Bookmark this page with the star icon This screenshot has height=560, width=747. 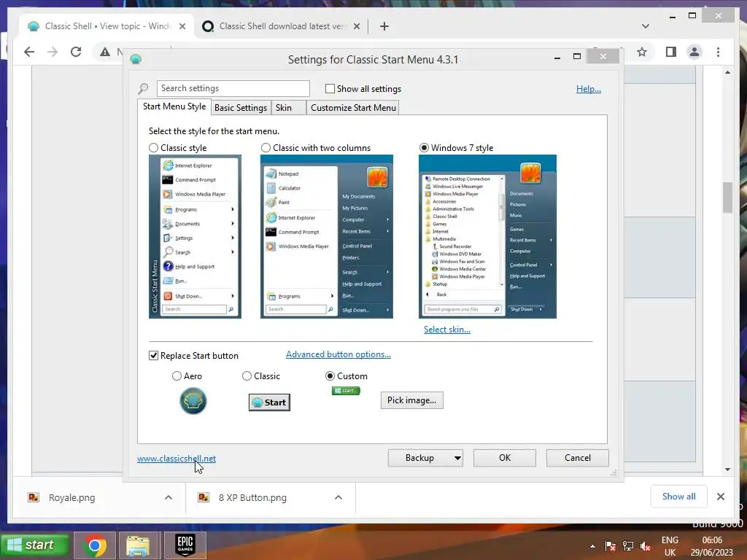point(642,52)
